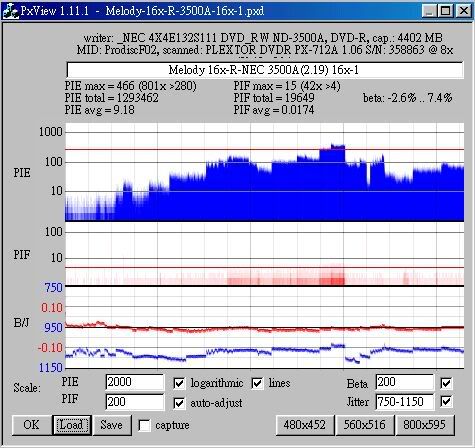
Task: Toggle the logarithmic scale checkbox
Action: [x=179, y=383]
